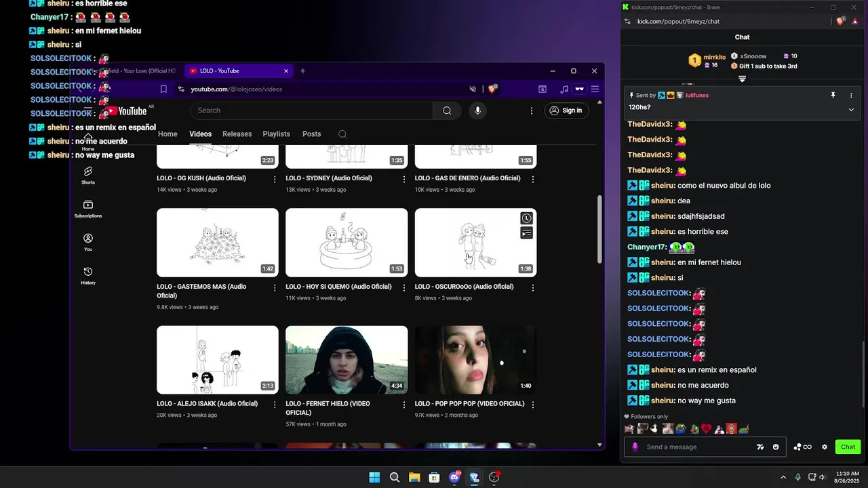This screenshot has width=868, height=488.
Task: Click the YouTube search input field
Action: click(312, 110)
